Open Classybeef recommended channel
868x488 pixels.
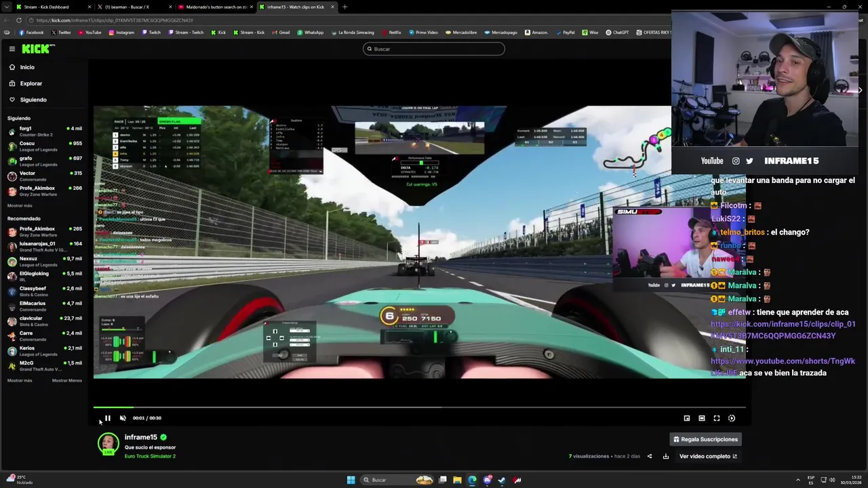(45, 291)
